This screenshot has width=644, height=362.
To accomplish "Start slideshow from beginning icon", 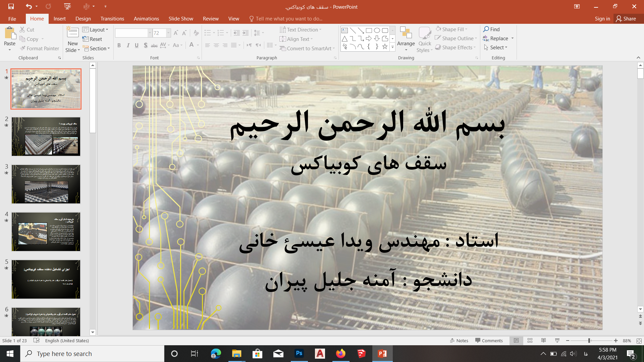I will [67, 6].
